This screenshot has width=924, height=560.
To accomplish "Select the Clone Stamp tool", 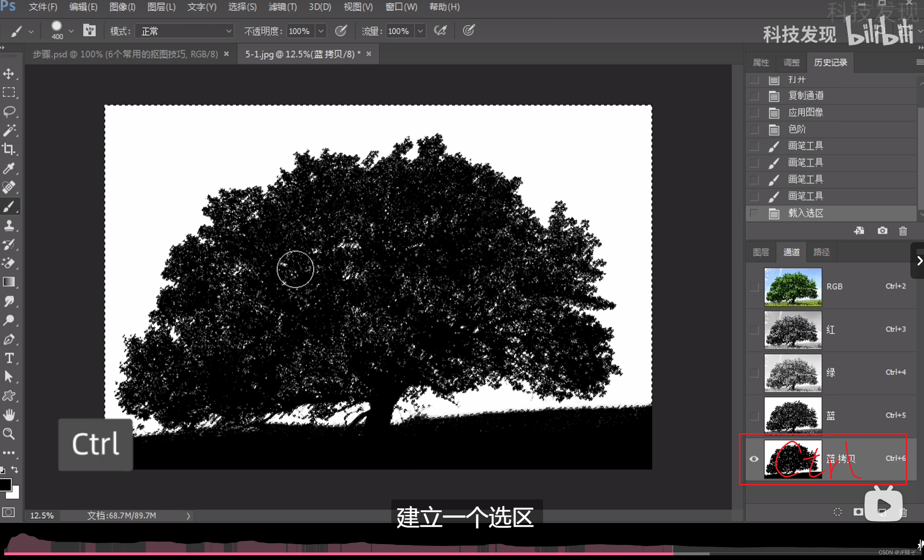I will 9,225.
